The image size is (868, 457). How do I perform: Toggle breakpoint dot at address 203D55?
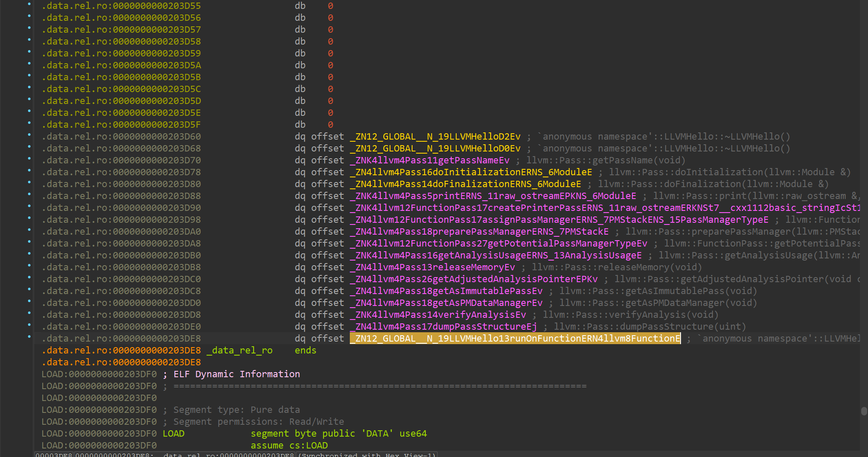29,4
